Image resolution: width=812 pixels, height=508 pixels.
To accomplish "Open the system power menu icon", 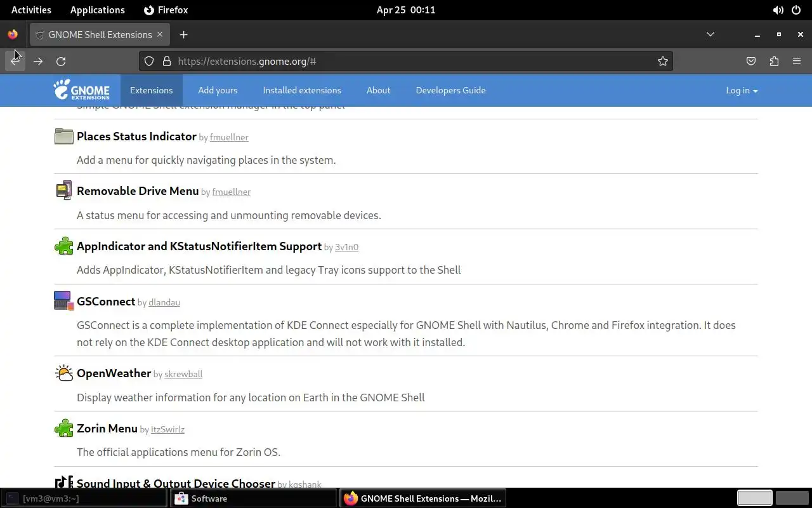I will 796,10.
